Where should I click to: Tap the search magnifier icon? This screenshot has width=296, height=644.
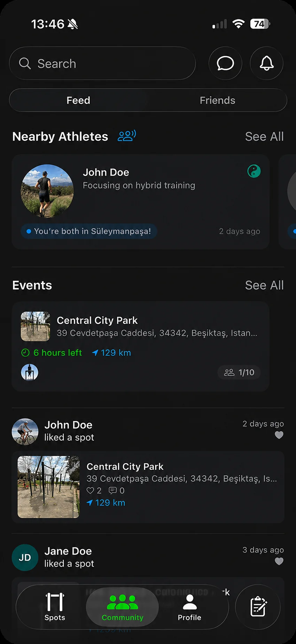[x=25, y=63]
